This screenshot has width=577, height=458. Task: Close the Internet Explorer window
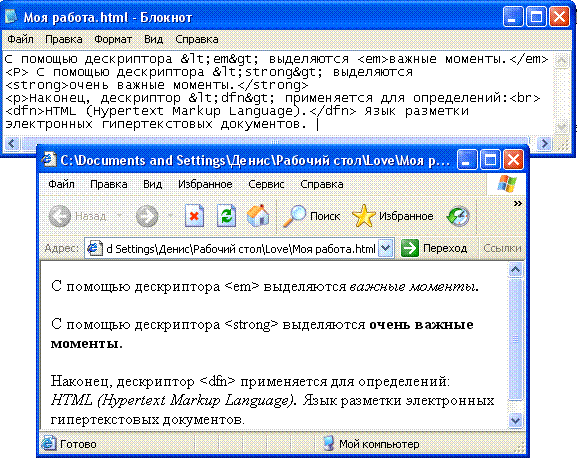[513, 160]
